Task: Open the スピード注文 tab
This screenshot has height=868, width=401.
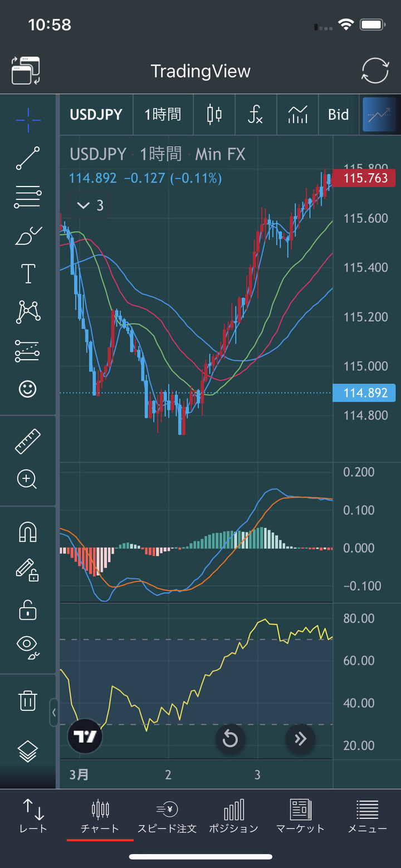Action: [167, 816]
